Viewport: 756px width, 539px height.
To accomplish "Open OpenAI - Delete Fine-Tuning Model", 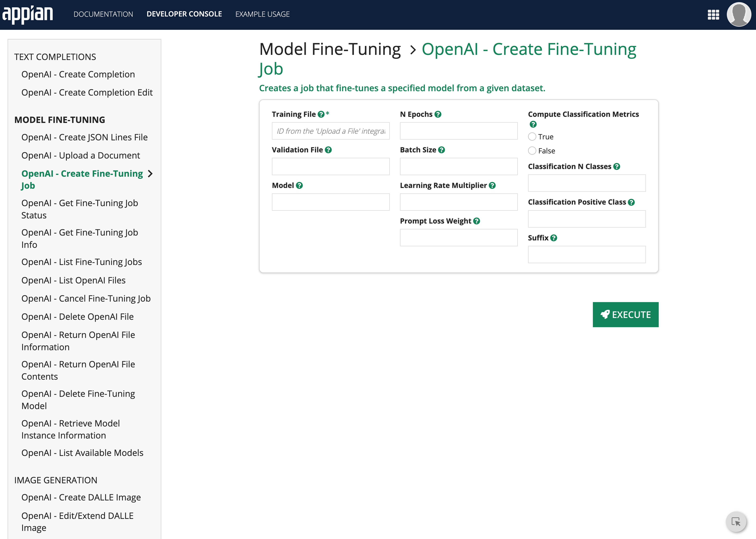I will point(78,400).
